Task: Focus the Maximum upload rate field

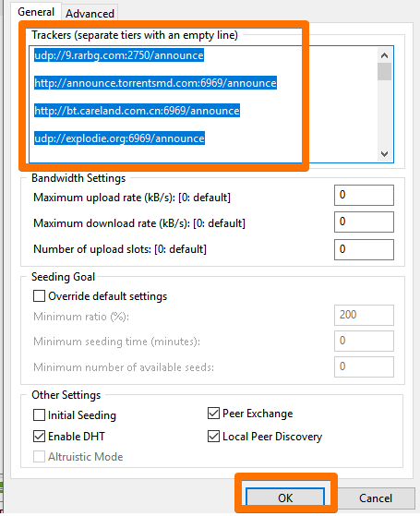Action: pyautogui.click(x=364, y=195)
